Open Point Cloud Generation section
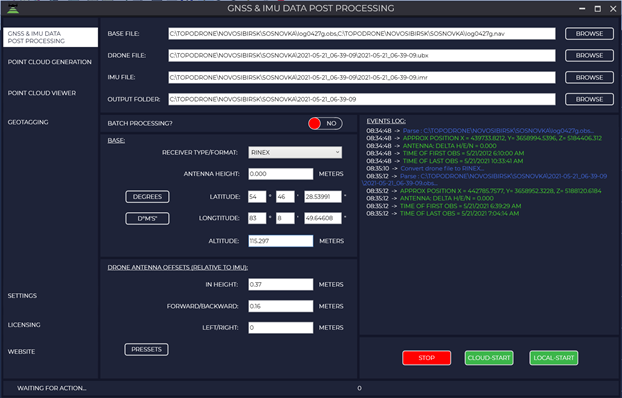 tap(50, 62)
